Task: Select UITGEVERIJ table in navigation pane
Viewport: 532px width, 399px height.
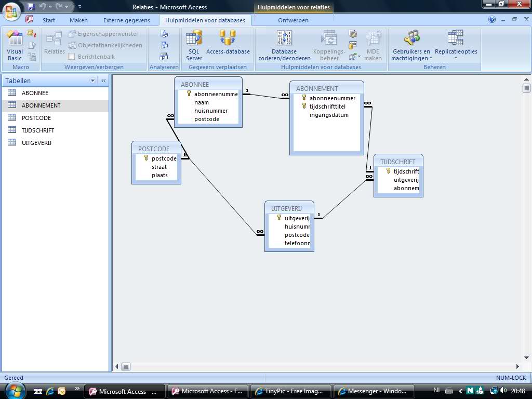Action: (x=36, y=143)
